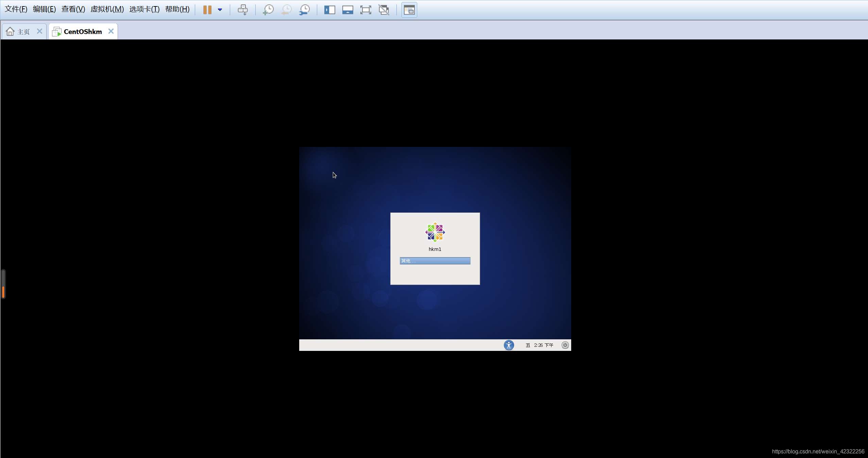Select the 其他... login option
This screenshot has width=868, height=458.
click(435, 261)
